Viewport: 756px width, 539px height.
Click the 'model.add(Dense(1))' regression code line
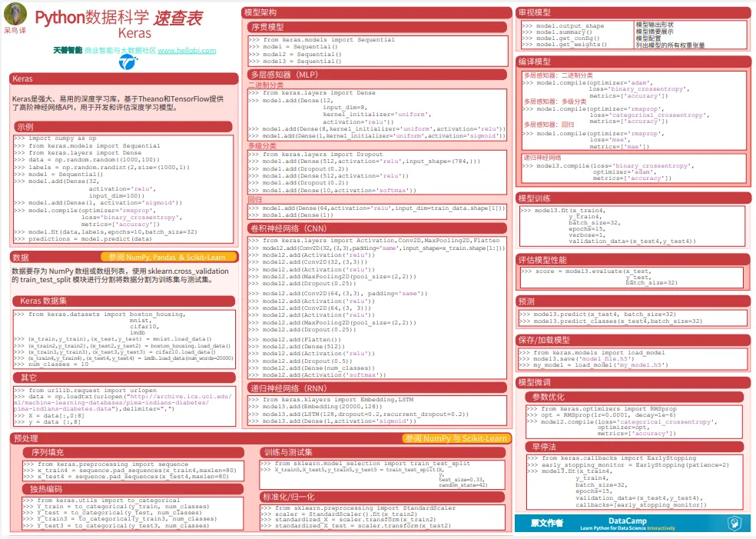(291, 215)
